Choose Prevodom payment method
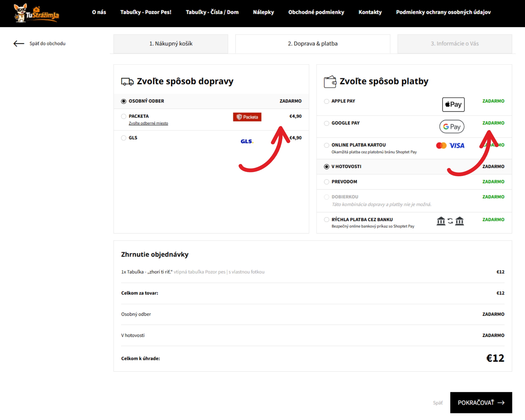Viewport: 525px width, 420px height. pyautogui.click(x=327, y=182)
